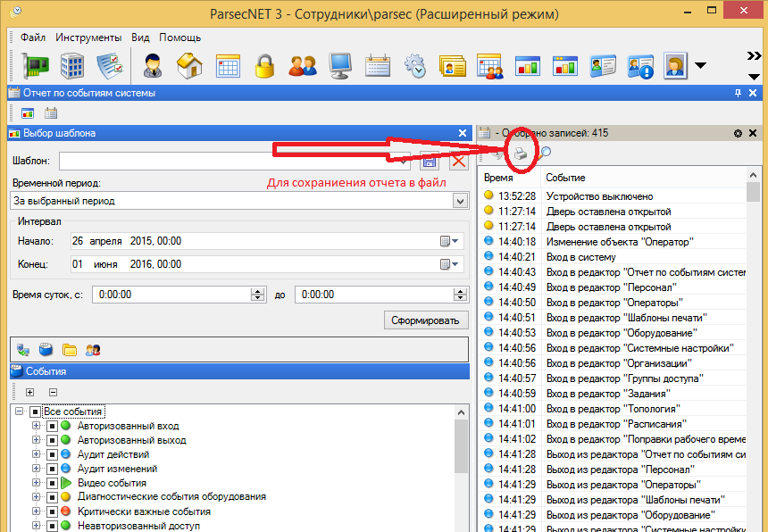Toggle the "Авторизованный вход" checkbox

tap(53, 426)
